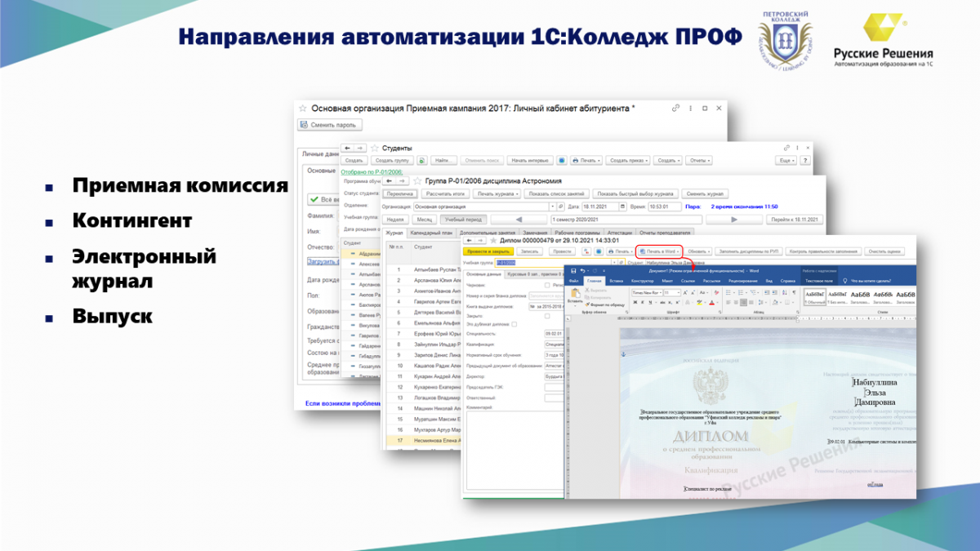Select row 17 Несмиянова Елена in the journal

(x=425, y=440)
